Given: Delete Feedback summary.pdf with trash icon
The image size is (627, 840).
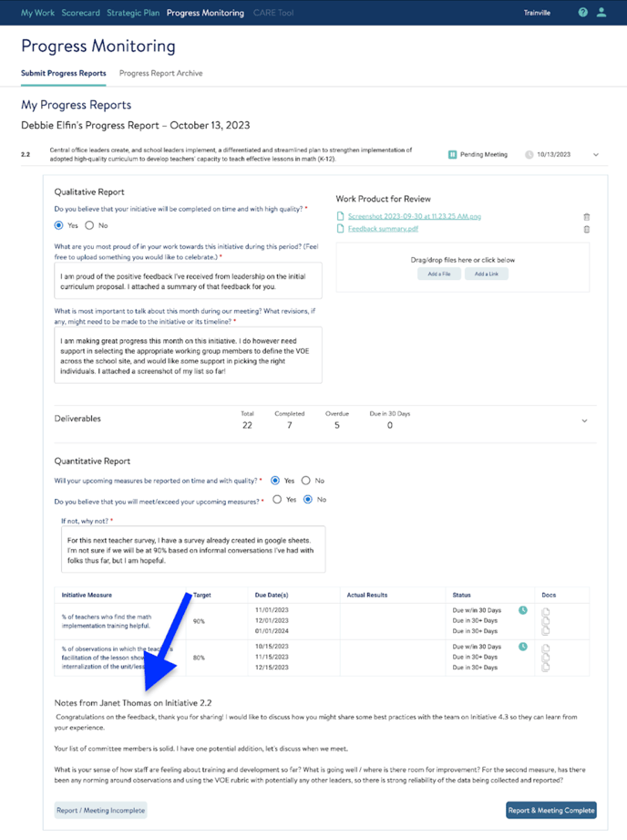Looking at the screenshot, I should point(586,229).
